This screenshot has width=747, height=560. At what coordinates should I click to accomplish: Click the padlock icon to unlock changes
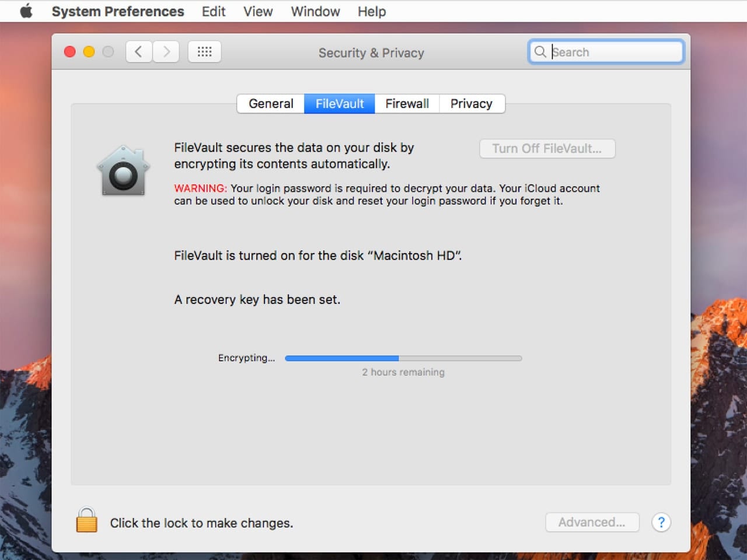click(x=86, y=520)
